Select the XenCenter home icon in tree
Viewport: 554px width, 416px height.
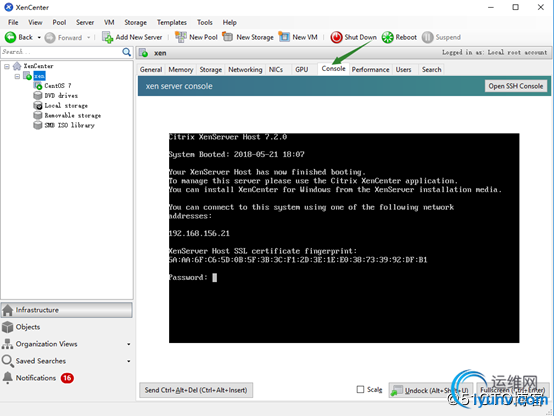click(17, 66)
